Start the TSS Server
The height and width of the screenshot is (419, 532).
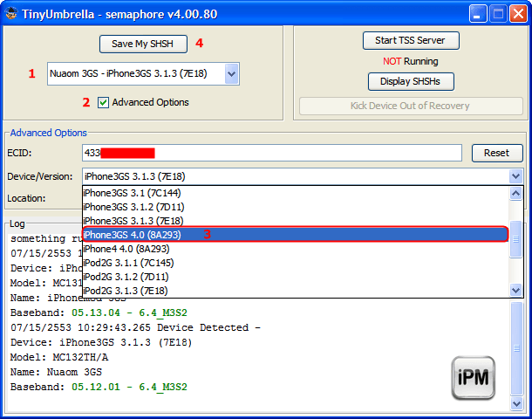point(411,40)
